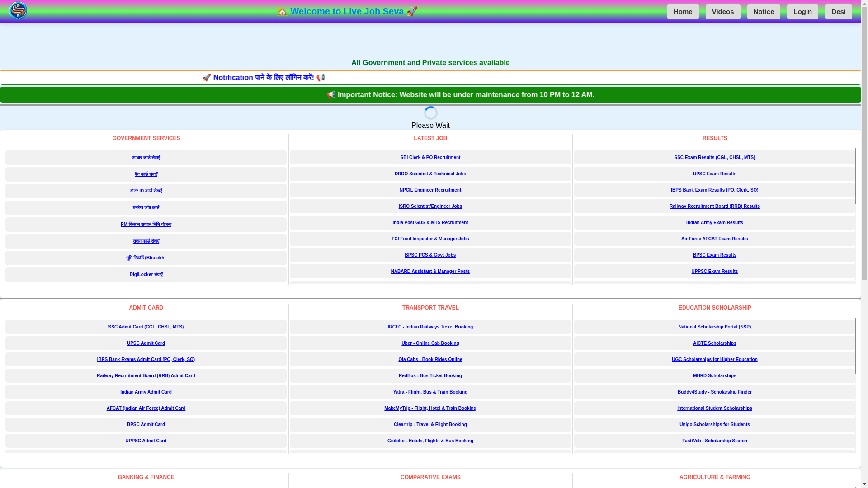View UPSC Exam Results link
Image resolution: width=868 pixels, height=488 pixels.
(x=714, y=174)
